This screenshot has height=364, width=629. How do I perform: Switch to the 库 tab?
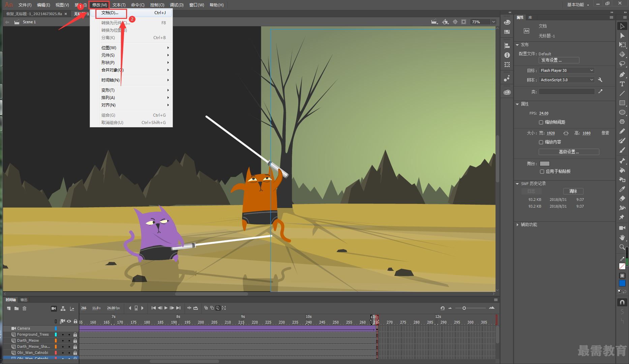[x=530, y=17]
